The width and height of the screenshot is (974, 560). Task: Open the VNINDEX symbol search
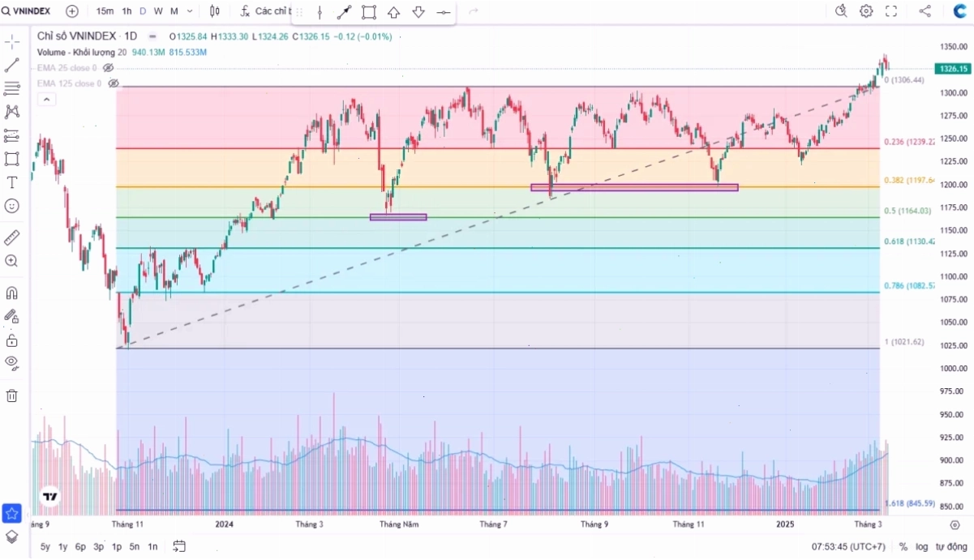[x=27, y=11]
